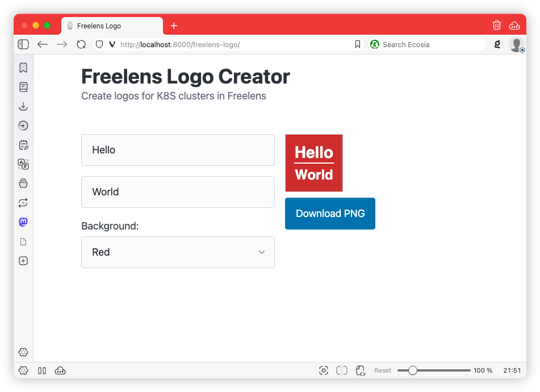Viewport: 540px width, 392px height.
Task: Click the sync cloud icon in status bar
Action: tap(60, 370)
